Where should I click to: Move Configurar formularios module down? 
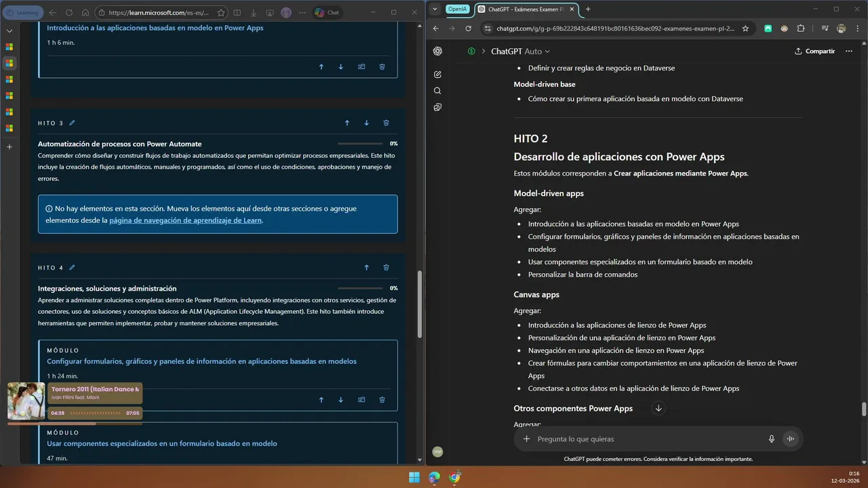341,400
